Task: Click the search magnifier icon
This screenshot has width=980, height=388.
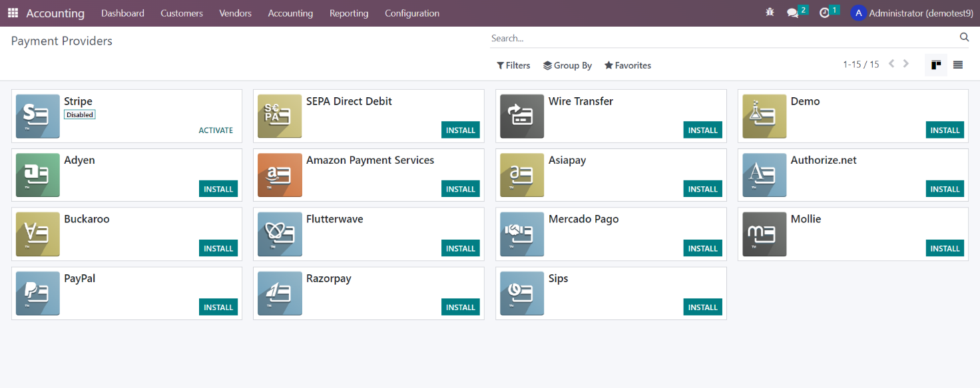Action: [x=964, y=37]
